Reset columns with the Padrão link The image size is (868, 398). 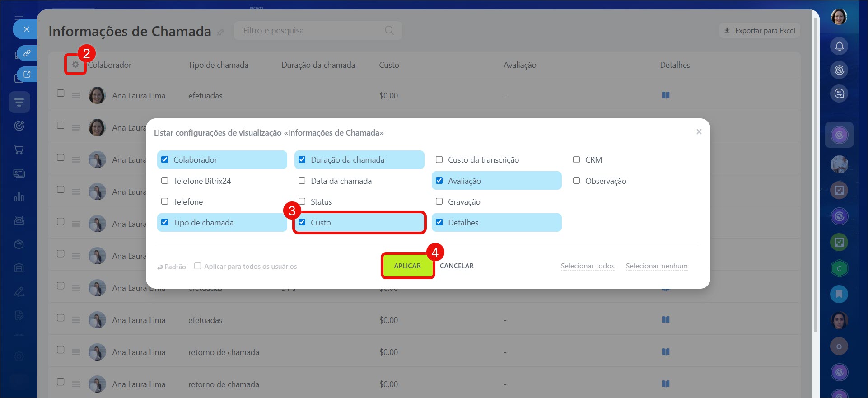[x=172, y=267]
